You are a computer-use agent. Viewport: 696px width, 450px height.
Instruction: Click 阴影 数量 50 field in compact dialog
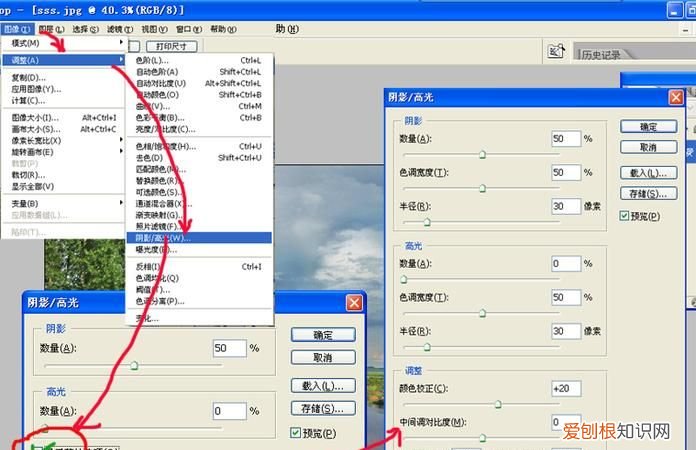click(229, 348)
